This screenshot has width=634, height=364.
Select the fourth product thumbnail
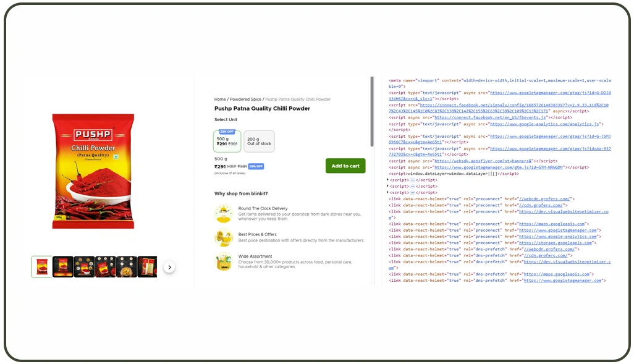point(106,267)
